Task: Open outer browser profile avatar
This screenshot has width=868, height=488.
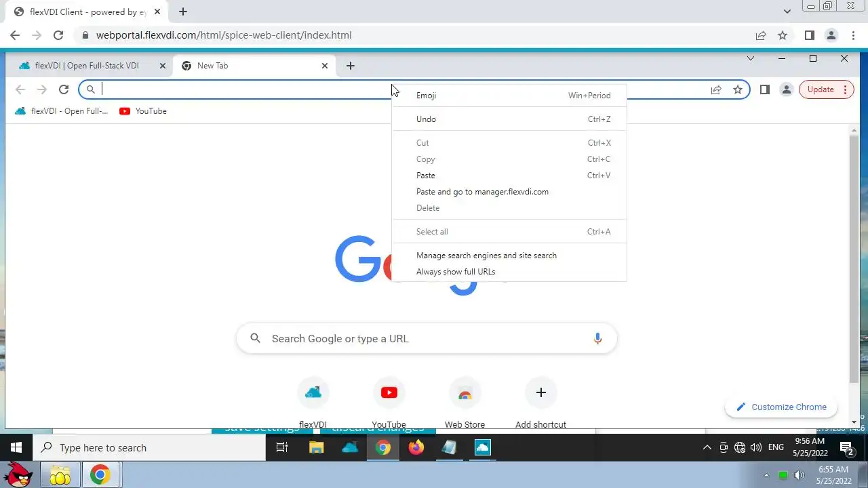Action: click(831, 35)
